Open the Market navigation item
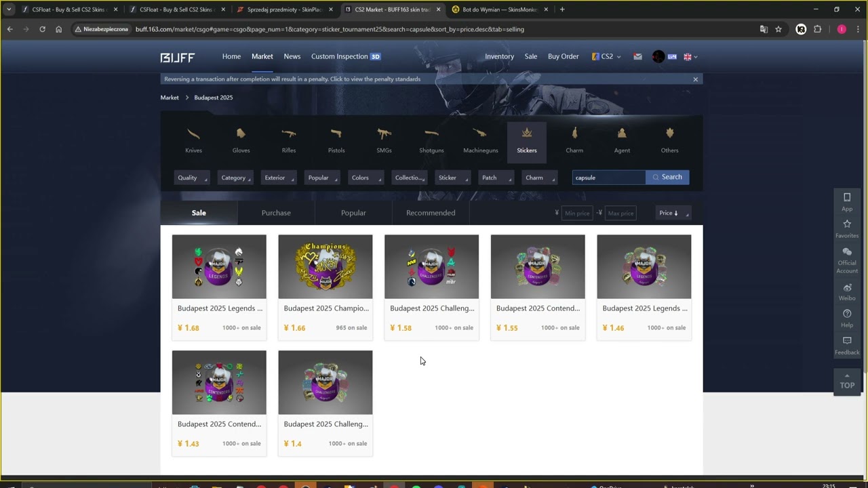Screen dimensions: 868x488 pos(262,57)
